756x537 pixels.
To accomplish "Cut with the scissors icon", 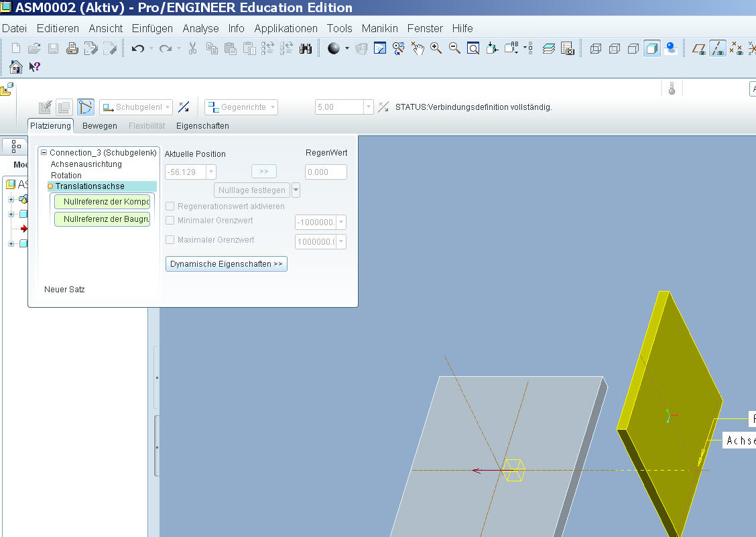I will [x=193, y=48].
